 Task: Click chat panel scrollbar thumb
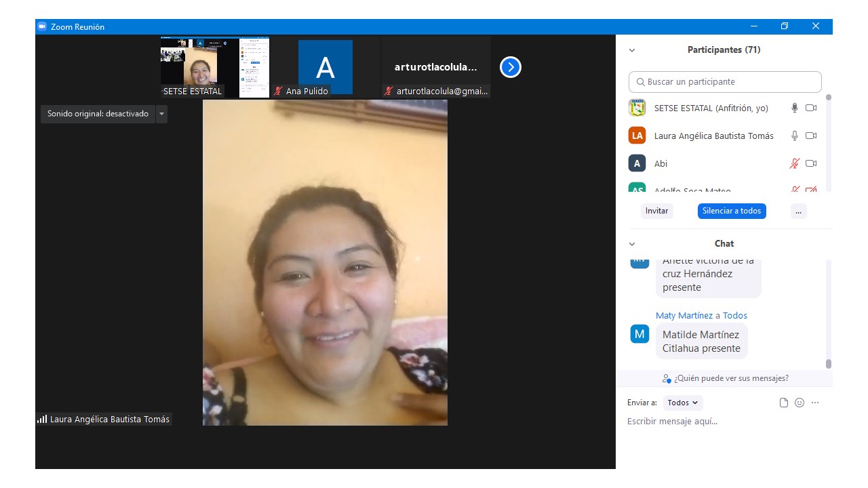(828, 364)
